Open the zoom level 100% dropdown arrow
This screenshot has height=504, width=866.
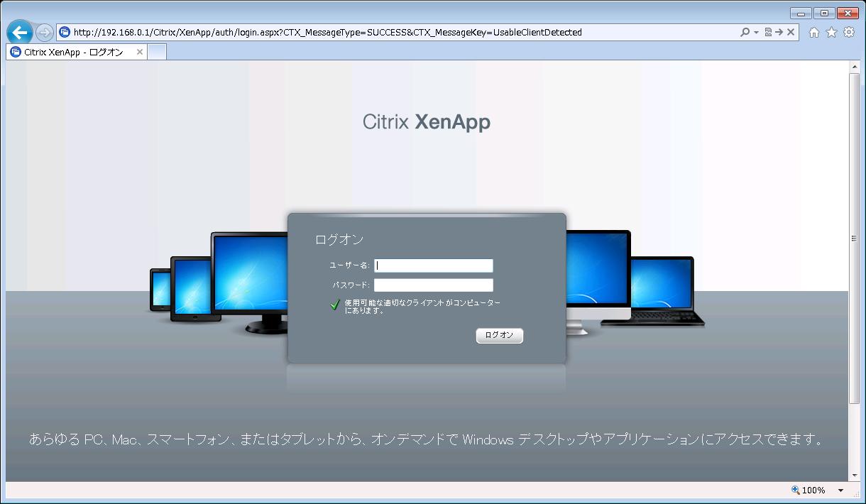pos(840,491)
